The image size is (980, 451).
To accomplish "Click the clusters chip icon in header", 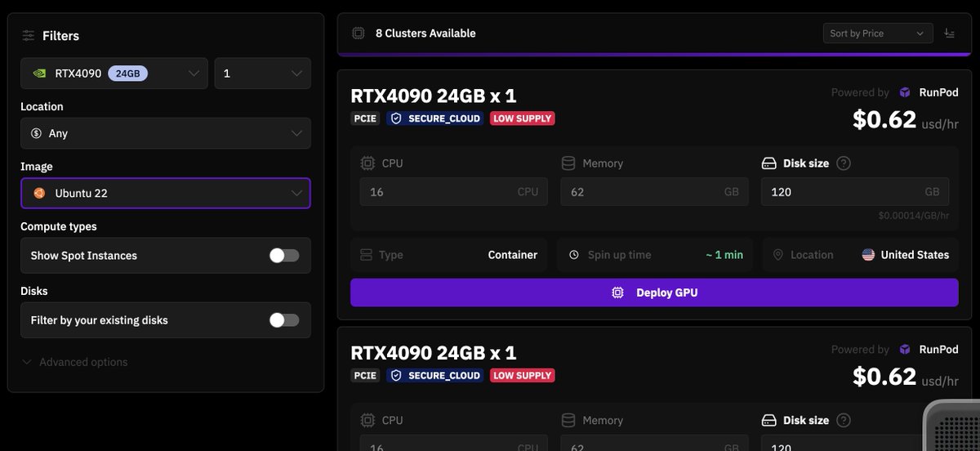I will 358,33.
